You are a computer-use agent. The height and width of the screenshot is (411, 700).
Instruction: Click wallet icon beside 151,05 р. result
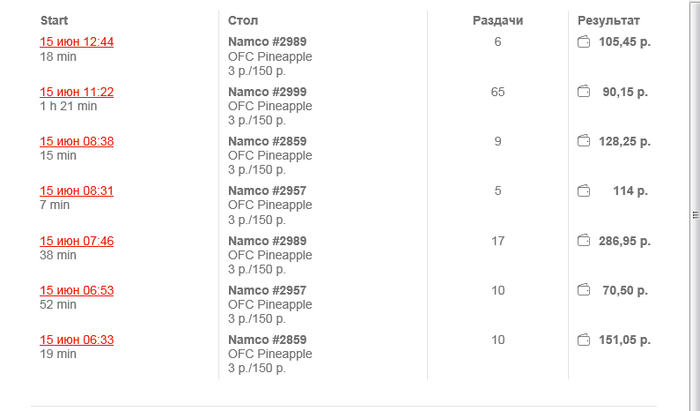click(x=584, y=340)
